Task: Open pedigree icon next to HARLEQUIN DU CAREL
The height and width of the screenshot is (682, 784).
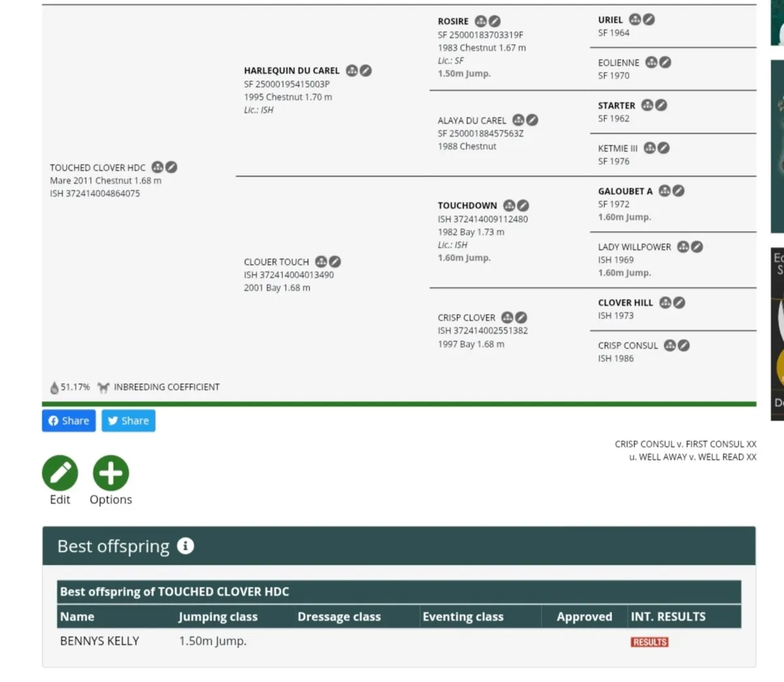Action: point(352,71)
